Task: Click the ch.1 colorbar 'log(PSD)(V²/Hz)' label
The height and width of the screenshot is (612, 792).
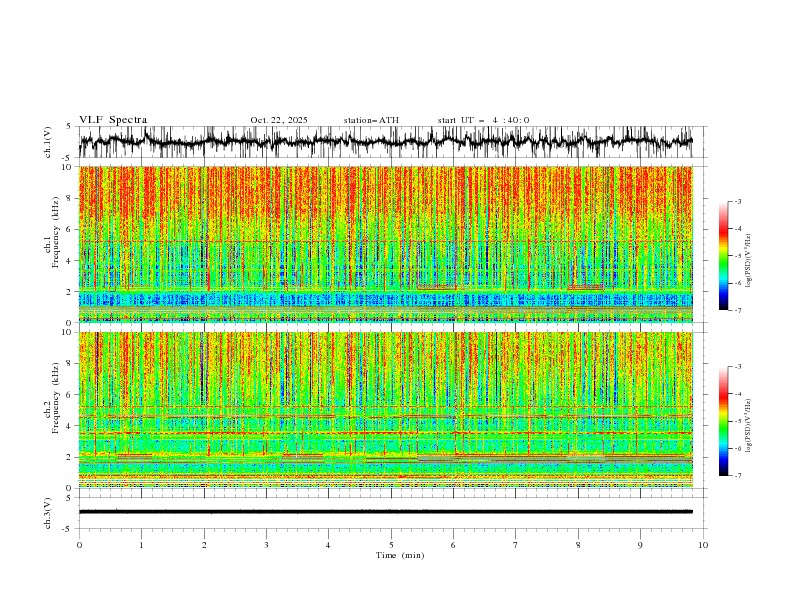Action: tap(749, 261)
